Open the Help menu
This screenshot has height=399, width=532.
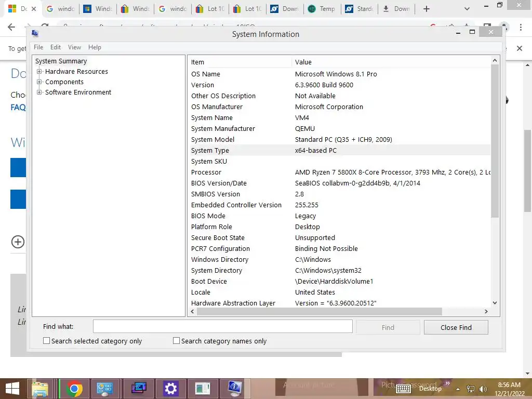click(95, 47)
